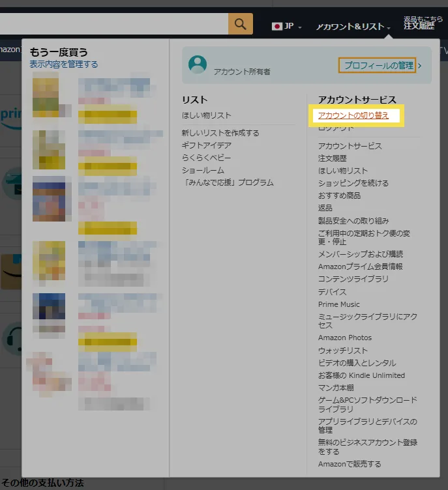Click chevron next to プロフィールの管理
This screenshot has width=448, height=490.
click(420, 66)
